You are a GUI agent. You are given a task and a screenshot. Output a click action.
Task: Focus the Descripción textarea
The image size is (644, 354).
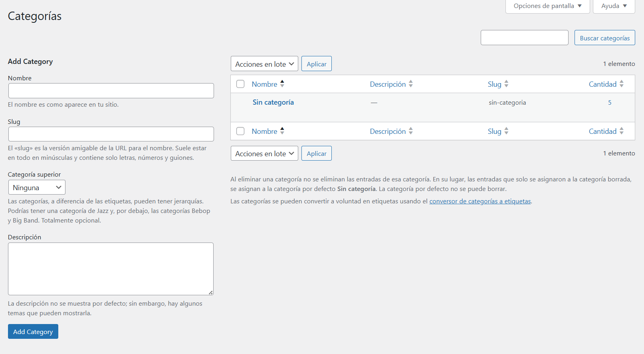111,269
